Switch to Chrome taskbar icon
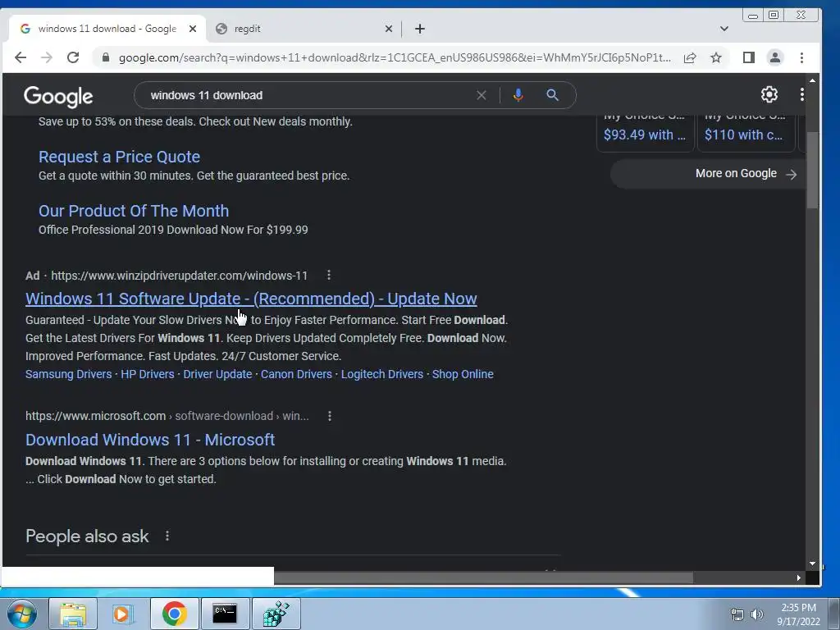Image resolution: width=840 pixels, height=630 pixels. (174, 614)
